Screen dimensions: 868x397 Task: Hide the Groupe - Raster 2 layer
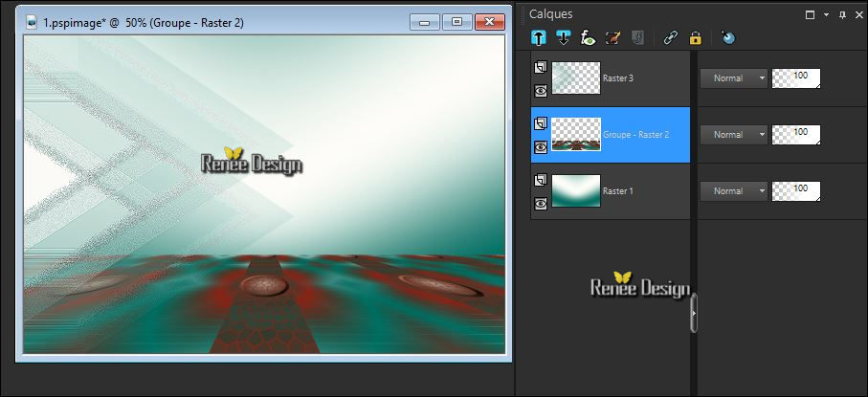(x=541, y=146)
